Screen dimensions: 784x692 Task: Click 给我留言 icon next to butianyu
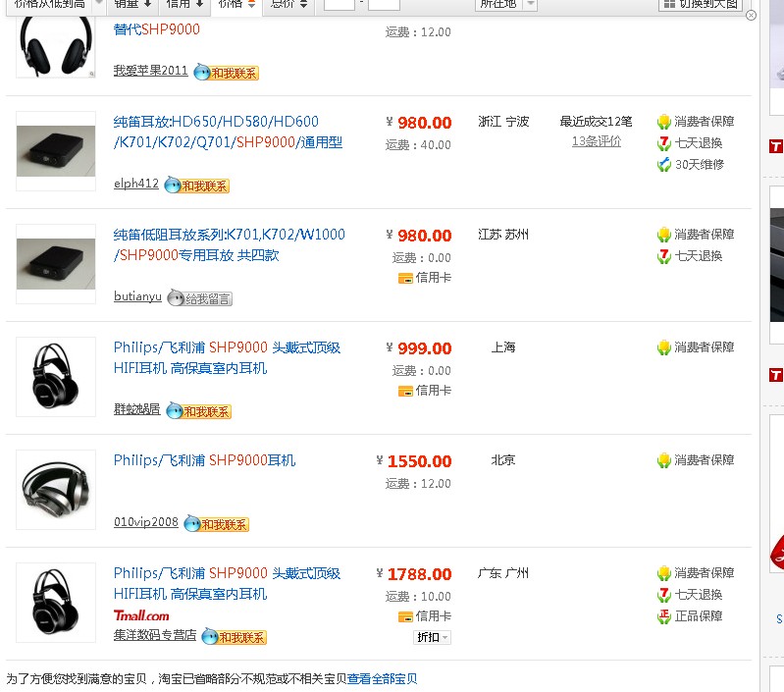pyautogui.click(x=199, y=298)
